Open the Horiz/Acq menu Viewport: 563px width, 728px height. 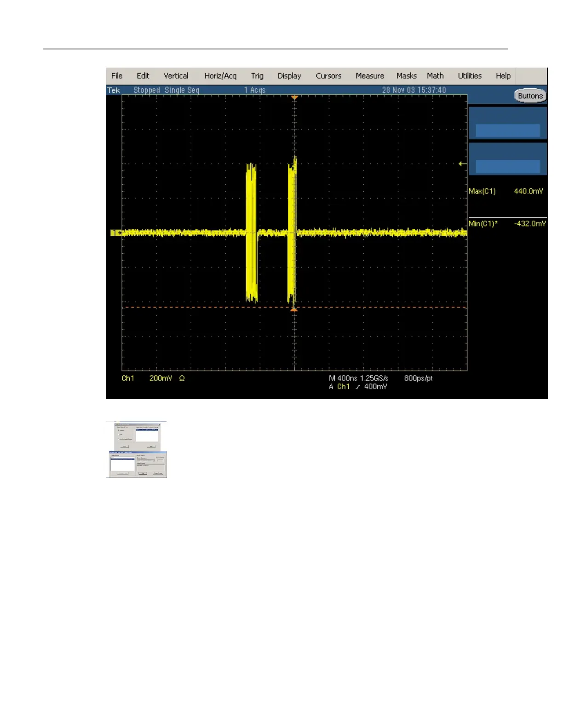tap(220, 76)
